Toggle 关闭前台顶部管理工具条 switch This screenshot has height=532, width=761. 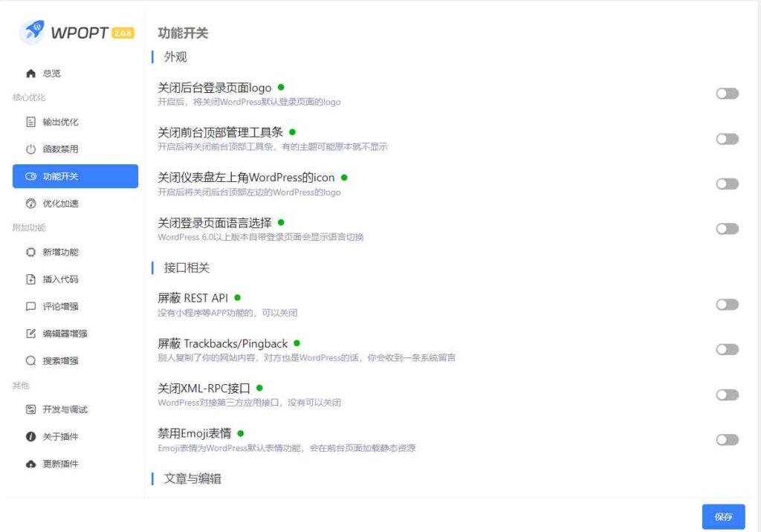point(726,139)
